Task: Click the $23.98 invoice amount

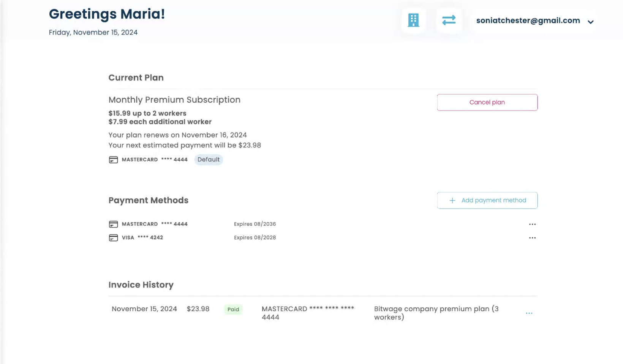Action: click(x=198, y=309)
